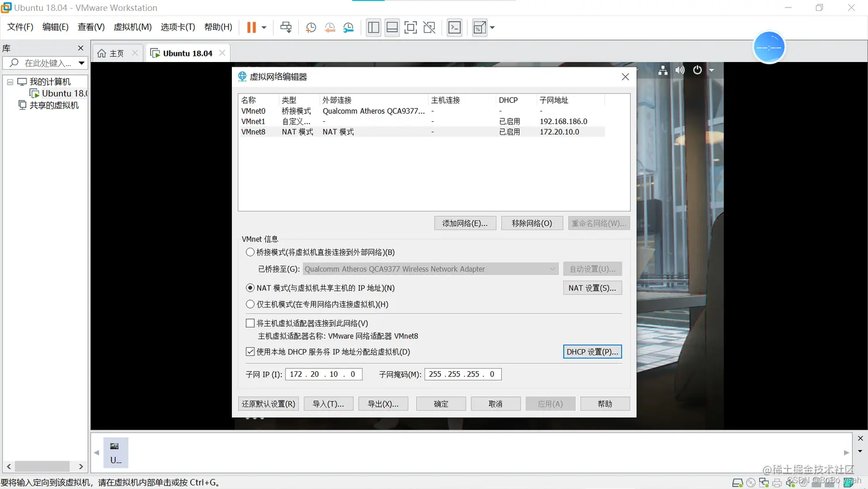Toggle the library sidebar view icon
Screen dimensions: 868x489
pyautogui.click(x=374, y=28)
